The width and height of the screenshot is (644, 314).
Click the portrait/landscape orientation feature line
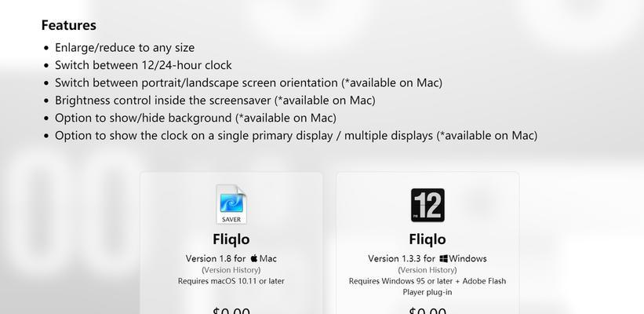249,83
